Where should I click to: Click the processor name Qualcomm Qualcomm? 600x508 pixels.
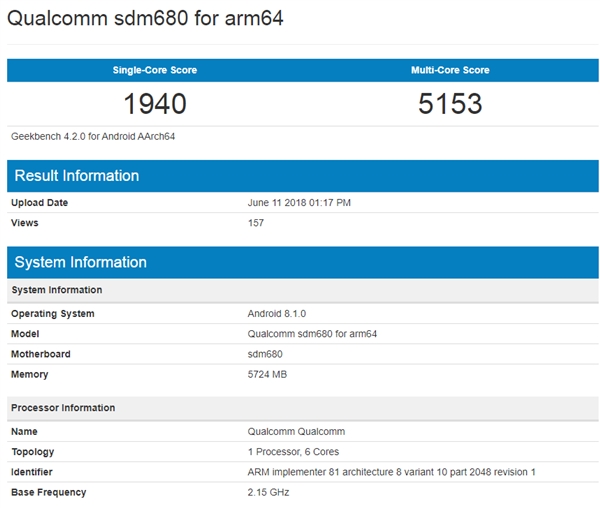click(296, 432)
